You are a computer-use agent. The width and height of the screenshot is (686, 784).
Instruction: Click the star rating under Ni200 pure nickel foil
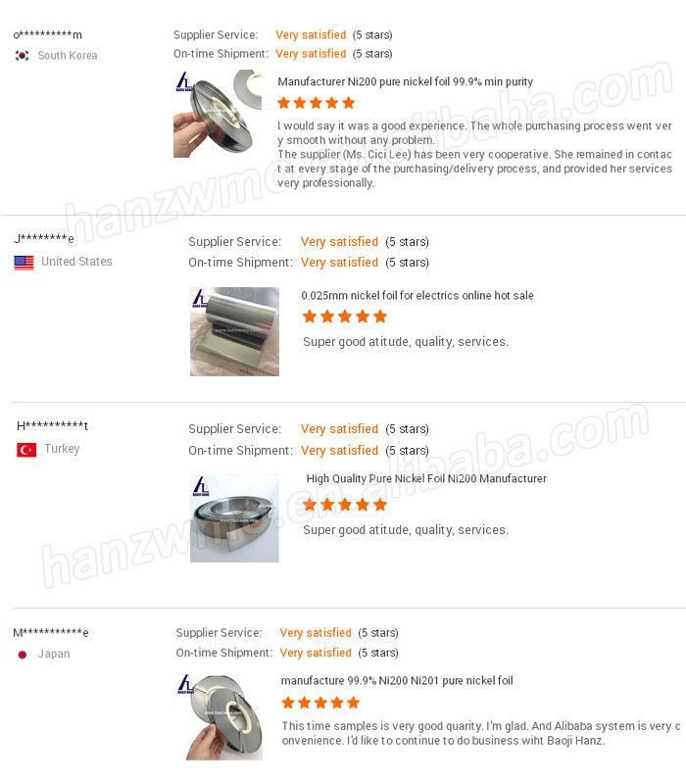coord(316,103)
